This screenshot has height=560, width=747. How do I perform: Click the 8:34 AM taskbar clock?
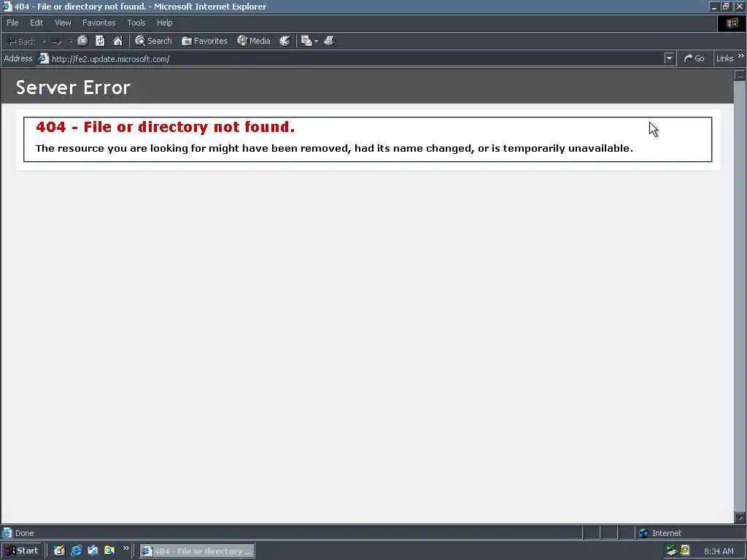[x=719, y=551]
